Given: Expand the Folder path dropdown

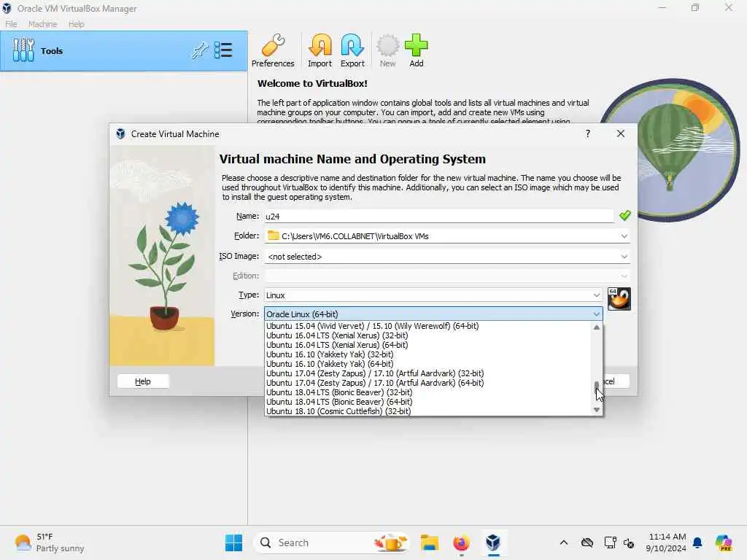Looking at the screenshot, I should coord(624,236).
